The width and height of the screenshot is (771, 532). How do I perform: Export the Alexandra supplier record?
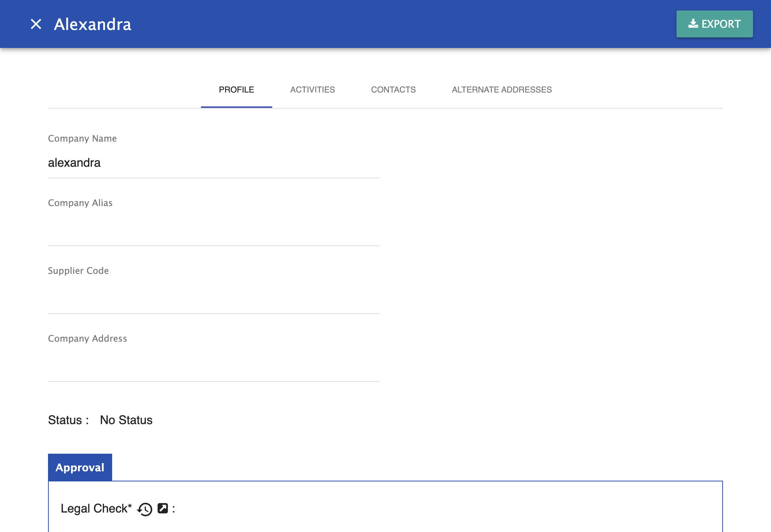[x=714, y=24]
